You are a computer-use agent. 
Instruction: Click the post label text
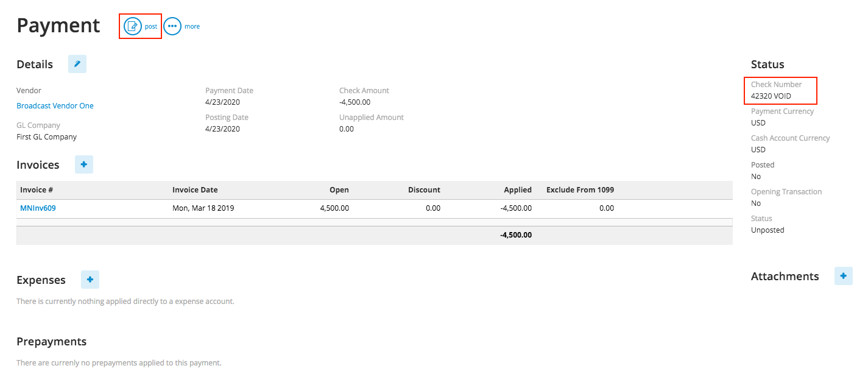(x=151, y=27)
